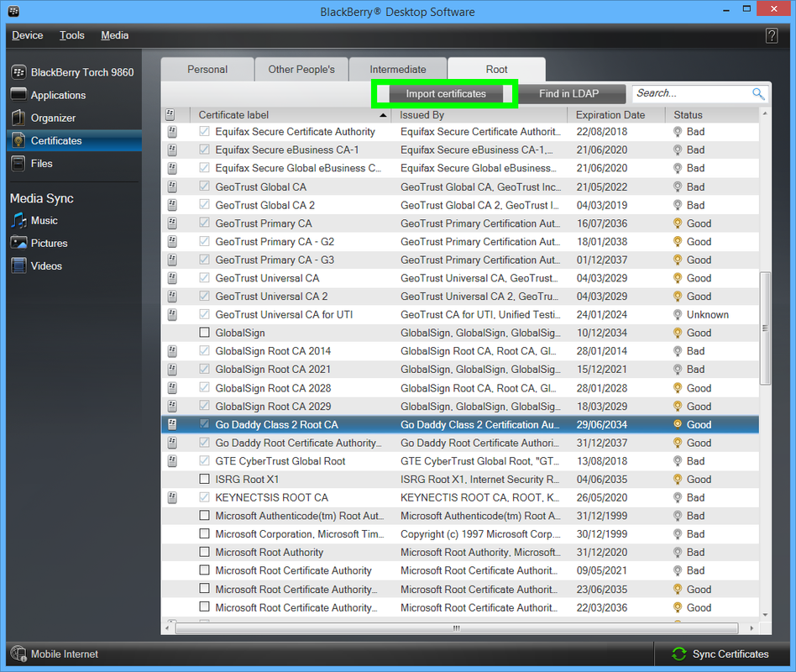Click the vertical scrollbar thumb
Image resolution: width=796 pixels, height=672 pixels.
point(765,328)
